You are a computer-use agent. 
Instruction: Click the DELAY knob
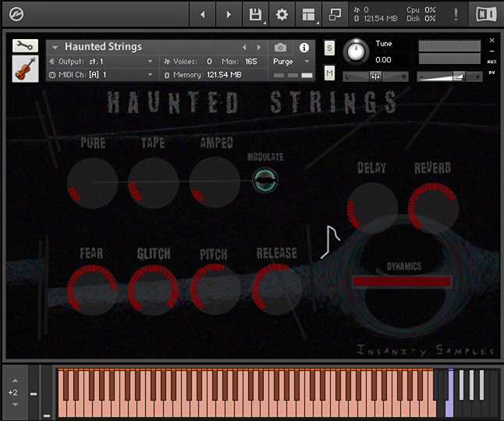tap(372, 208)
